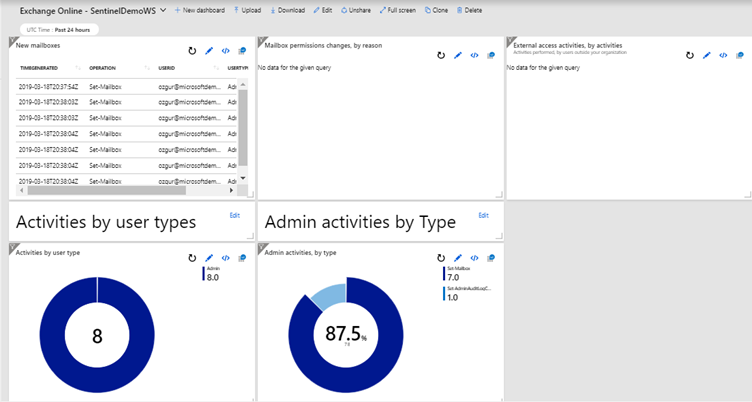Image resolution: width=752 pixels, height=402 pixels.
Task: Open analytics icon on Activities by user type chart
Action: click(242, 258)
